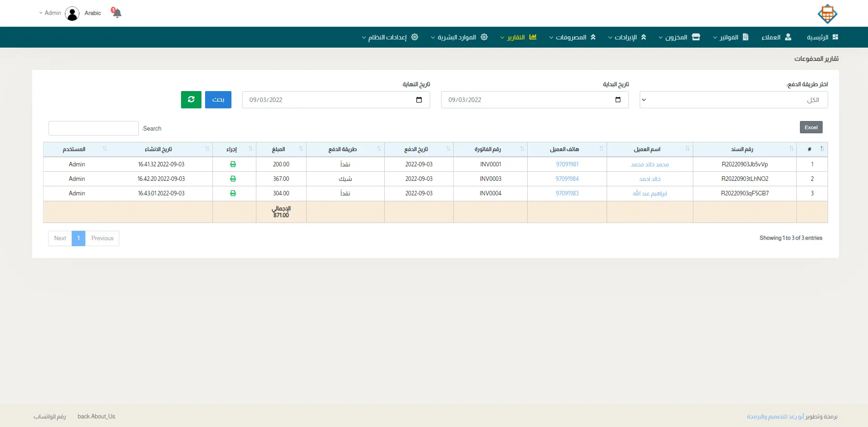Click the blue بحث search button

[x=218, y=100]
